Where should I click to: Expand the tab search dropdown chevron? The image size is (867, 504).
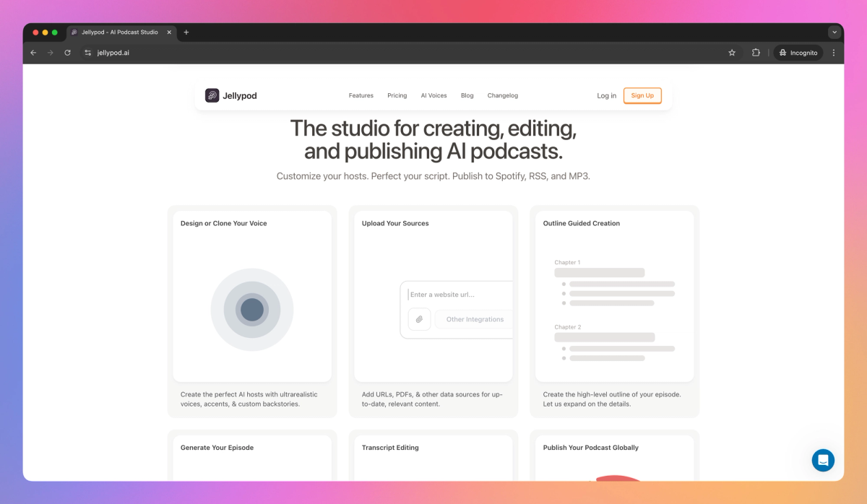click(x=834, y=32)
